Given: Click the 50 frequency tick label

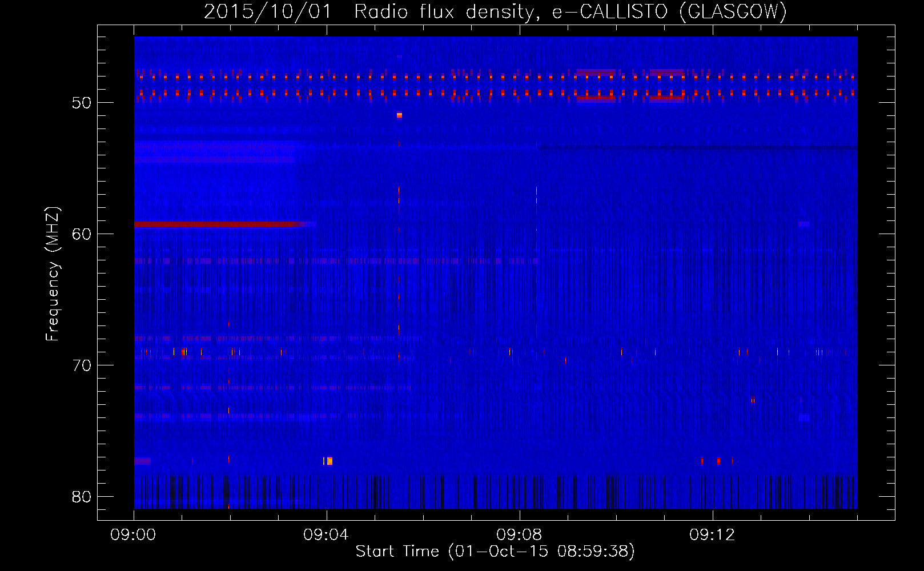Looking at the screenshot, I should [82, 103].
